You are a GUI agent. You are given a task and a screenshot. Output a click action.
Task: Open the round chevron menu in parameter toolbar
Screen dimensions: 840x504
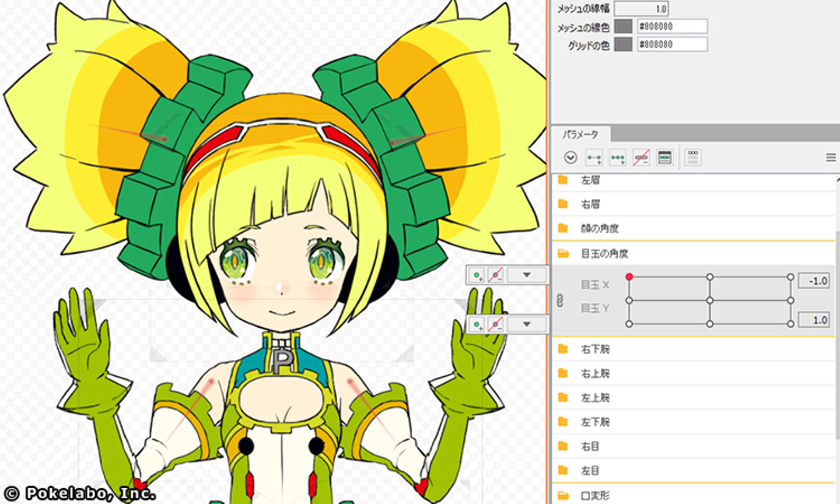pos(570,157)
